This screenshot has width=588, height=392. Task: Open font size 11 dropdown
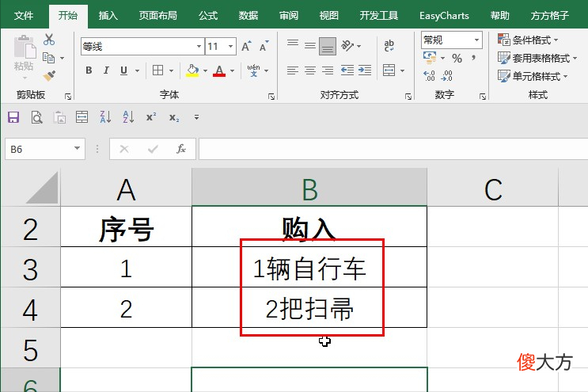click(230, 47)
